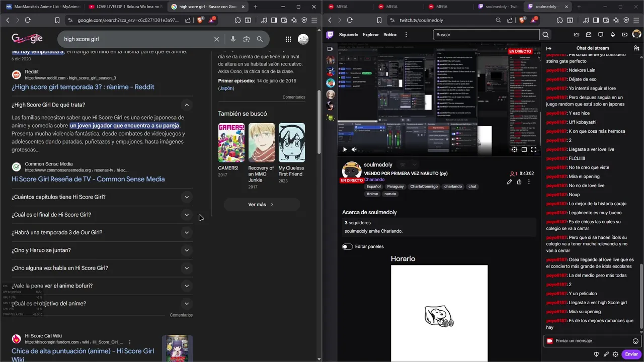Click the Google search magnifier icon

(x=260, y=39)
